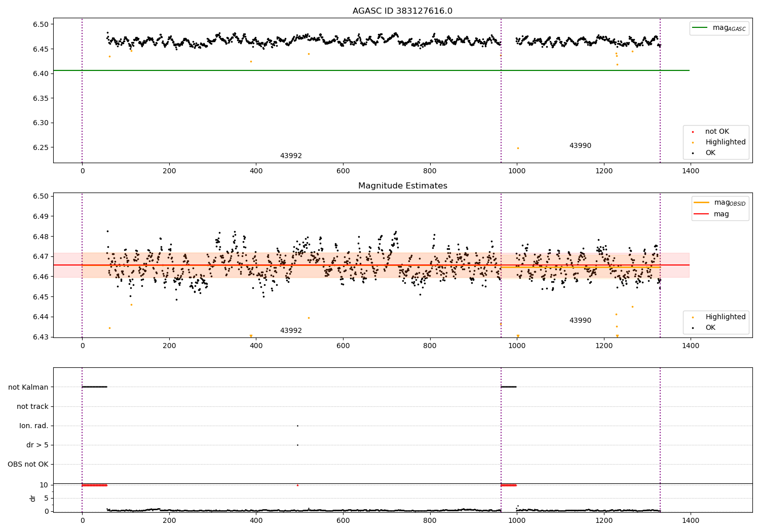
Task: Click the 43992 label in the top plot
Action: coord(291,156)
